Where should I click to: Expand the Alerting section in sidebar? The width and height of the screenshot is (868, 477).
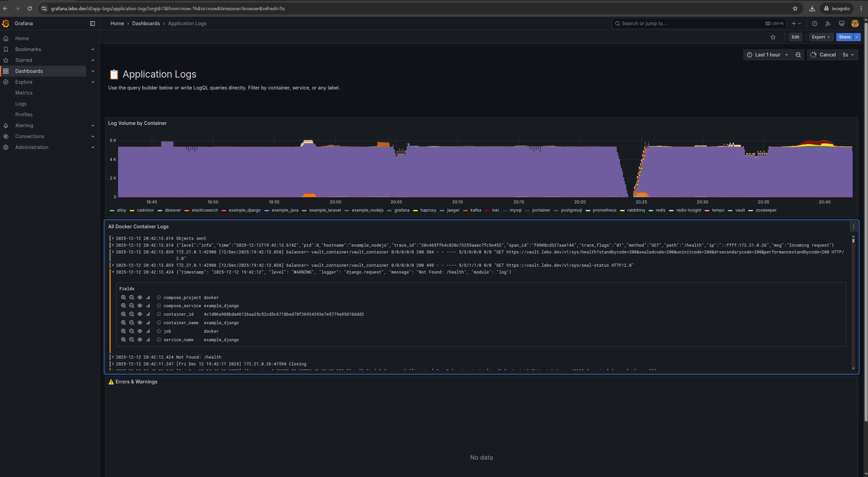(93, 125)
